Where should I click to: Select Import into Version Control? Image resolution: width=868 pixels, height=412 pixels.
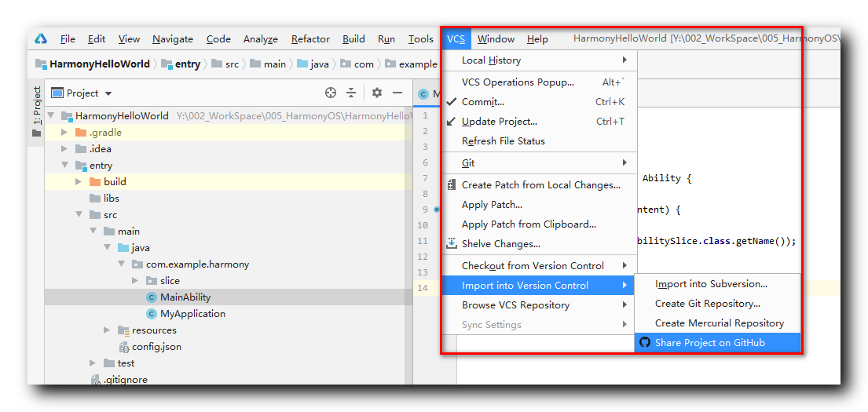pyautogui.click(x=540, y=286)
